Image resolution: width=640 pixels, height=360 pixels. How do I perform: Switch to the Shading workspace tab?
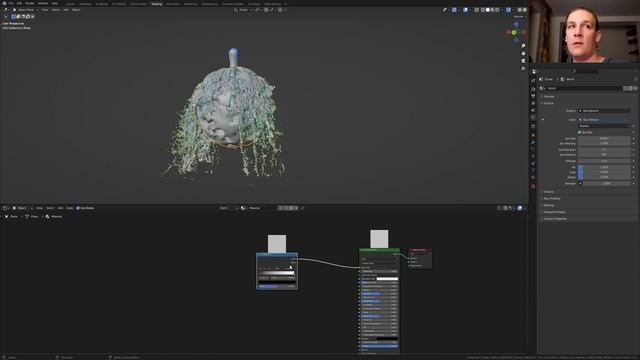pyautogui.click(x=156, y=4)
